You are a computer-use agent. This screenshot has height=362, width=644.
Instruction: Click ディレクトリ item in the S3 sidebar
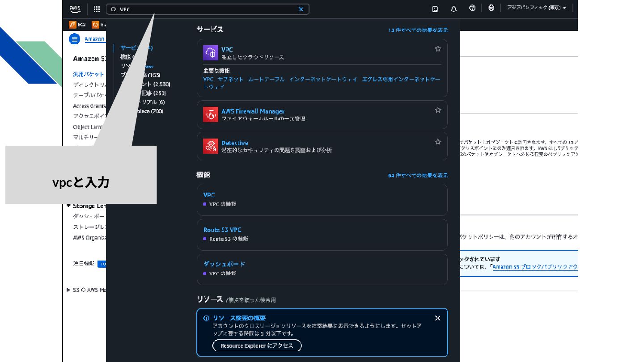click(89, 85)
